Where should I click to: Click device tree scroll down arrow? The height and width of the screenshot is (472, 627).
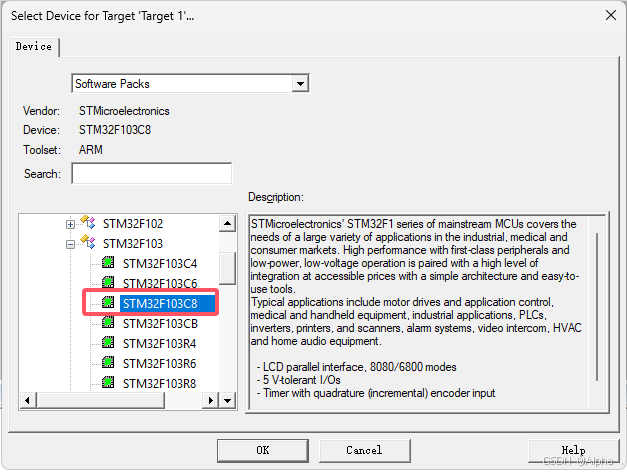pyautogui.click(x=228, y=400)
